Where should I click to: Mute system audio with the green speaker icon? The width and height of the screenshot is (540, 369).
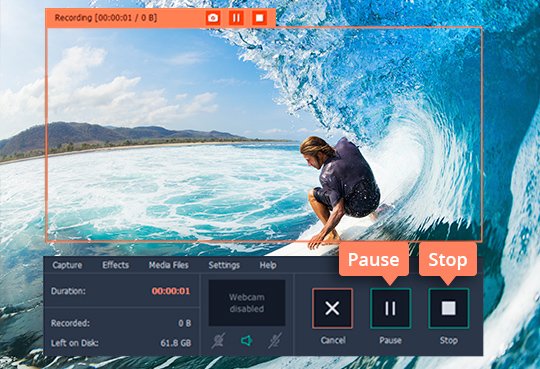(247, 341)
